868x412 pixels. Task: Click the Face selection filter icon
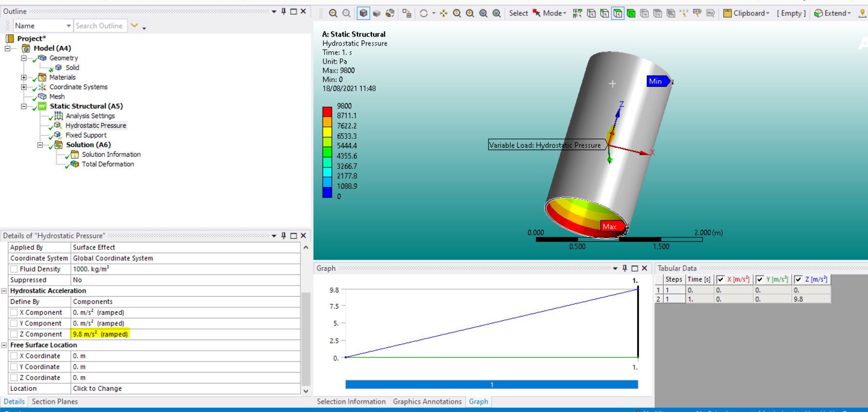[x=618, y=14]
